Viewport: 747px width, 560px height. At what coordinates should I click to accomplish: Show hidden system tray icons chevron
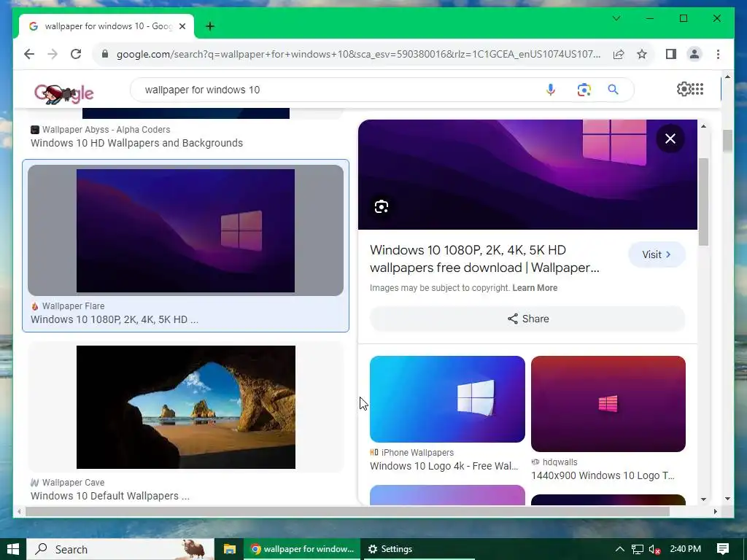[619, 549]
